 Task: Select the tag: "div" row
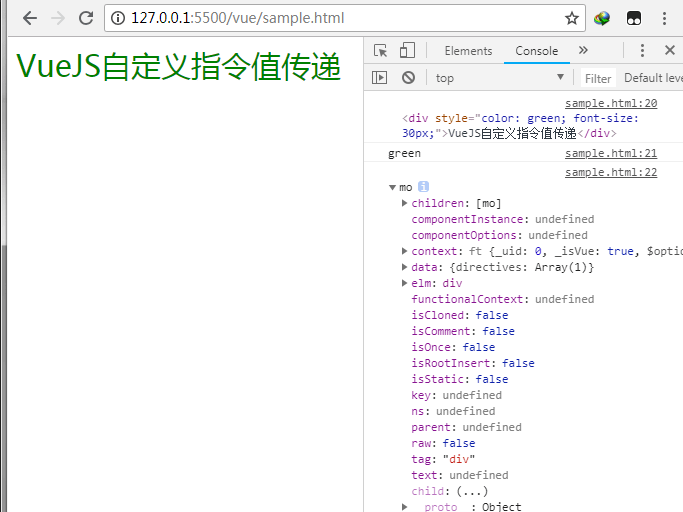(x=443, y=459)
